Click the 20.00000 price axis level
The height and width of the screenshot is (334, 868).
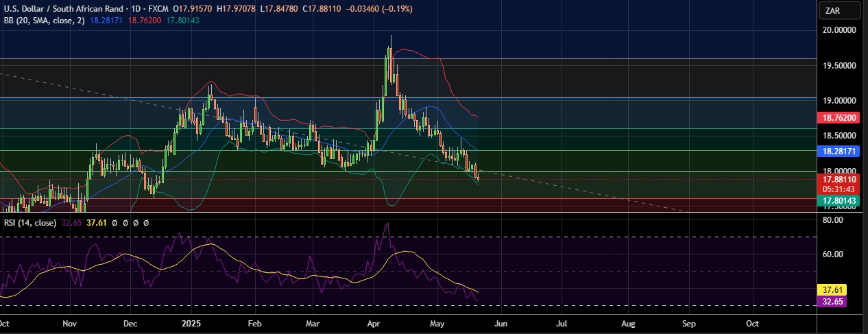click(x=840, y=30)
